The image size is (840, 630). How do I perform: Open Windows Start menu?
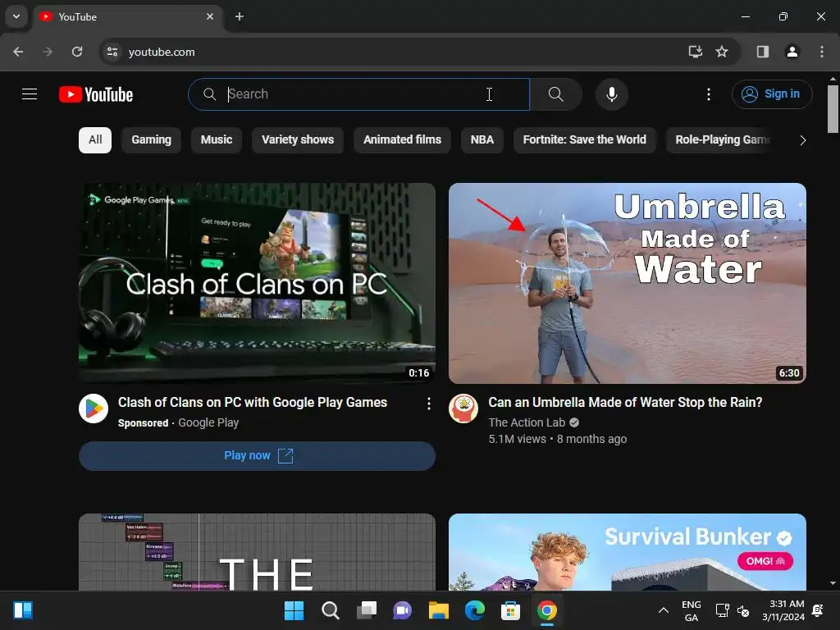pos(294,610)
